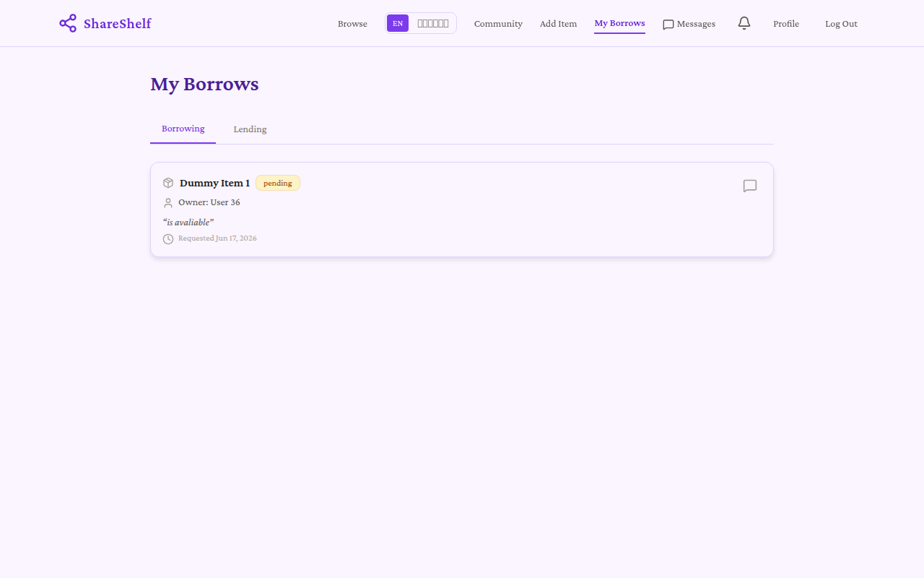The width and height of the screenshot is (924, 578).
Task: Click the My Borrows page heading
Action: point(204,84)
